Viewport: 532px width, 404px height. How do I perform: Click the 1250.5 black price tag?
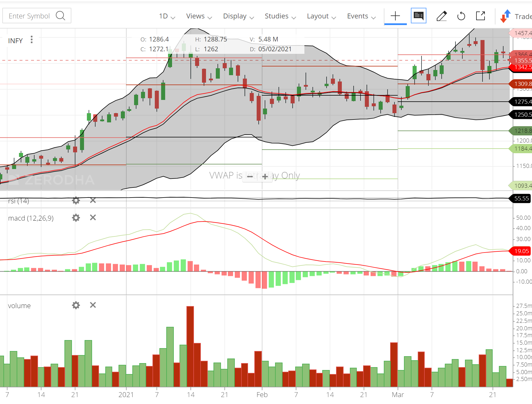point(521,115)
